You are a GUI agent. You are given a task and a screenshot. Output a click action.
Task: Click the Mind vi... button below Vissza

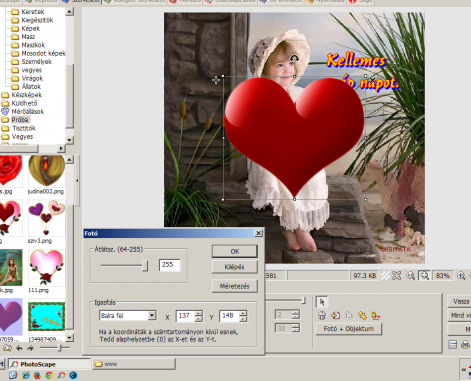(460, 315)
